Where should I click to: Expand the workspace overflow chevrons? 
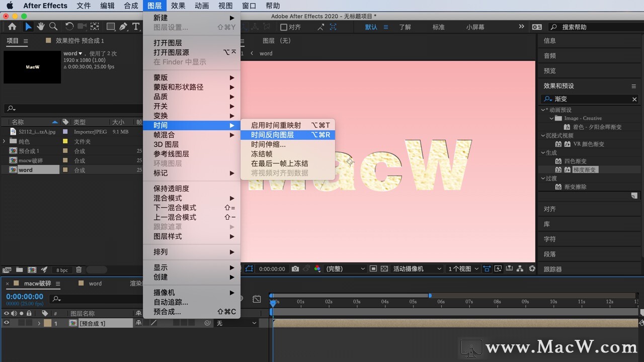[521, 27]
